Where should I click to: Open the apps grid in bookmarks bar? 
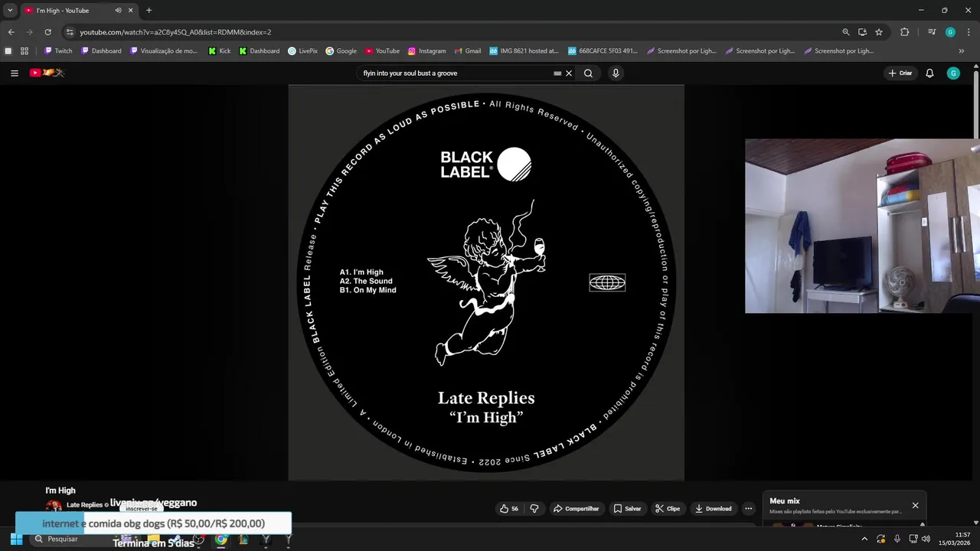[x=24, y=51]
